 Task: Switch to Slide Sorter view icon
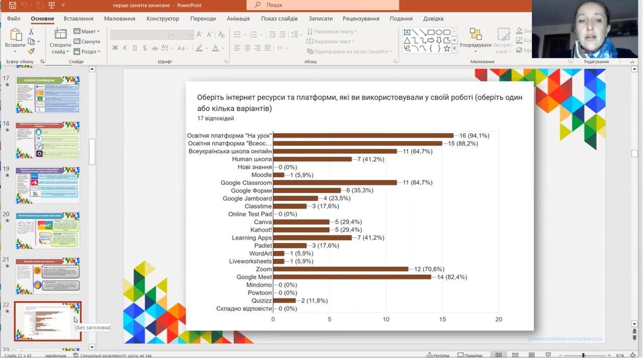pyautogui.click(x=514, y=355)
